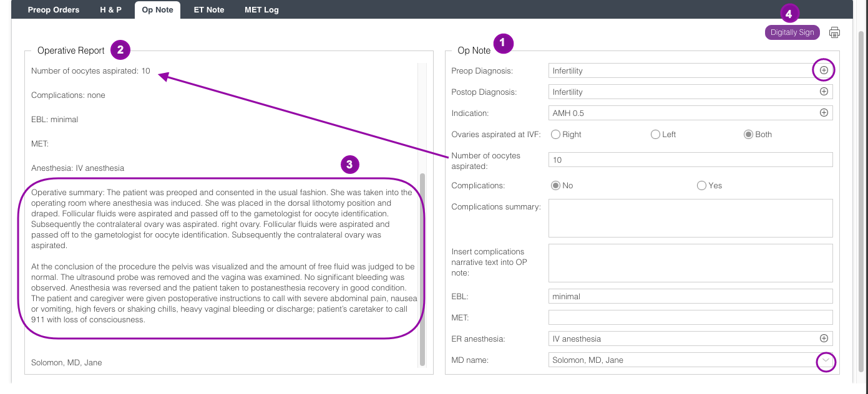This screenshot has height=394, width=868.
Task: Select Left ovary radio button
Action: [655, 134]
